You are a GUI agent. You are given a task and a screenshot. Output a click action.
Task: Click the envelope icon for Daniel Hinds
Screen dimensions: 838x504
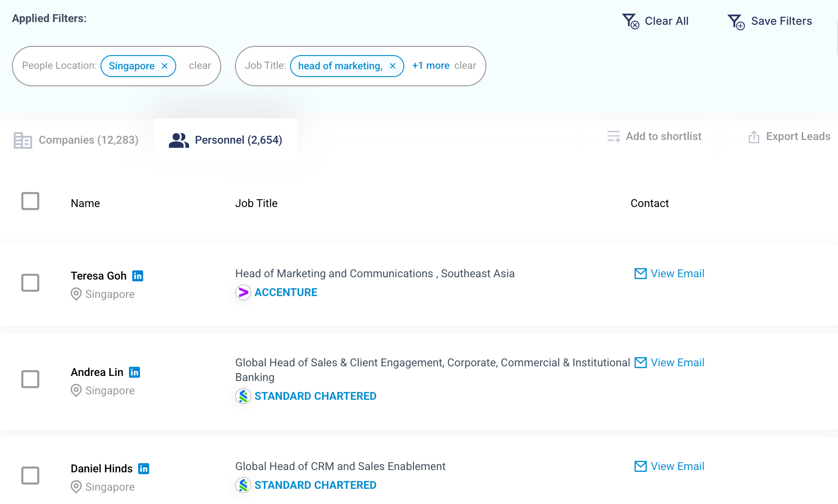click(x=641, y=466)
